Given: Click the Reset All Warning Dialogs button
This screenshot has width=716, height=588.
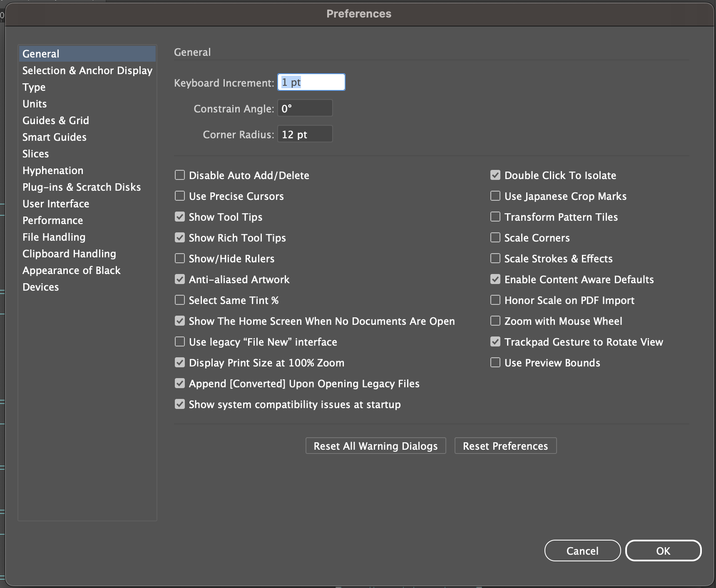Looking at the screenshot, I should tap(375, 446).
